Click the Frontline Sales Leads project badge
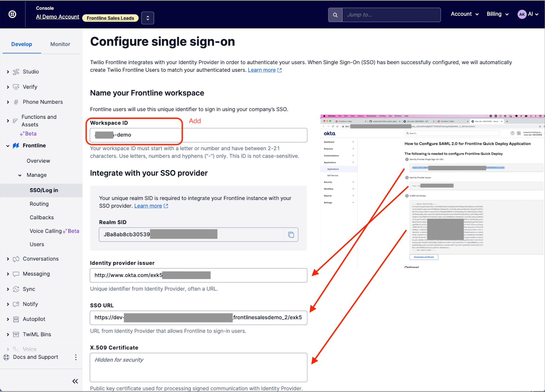This screenshot has height=392, width=545. tap(110, 18)
